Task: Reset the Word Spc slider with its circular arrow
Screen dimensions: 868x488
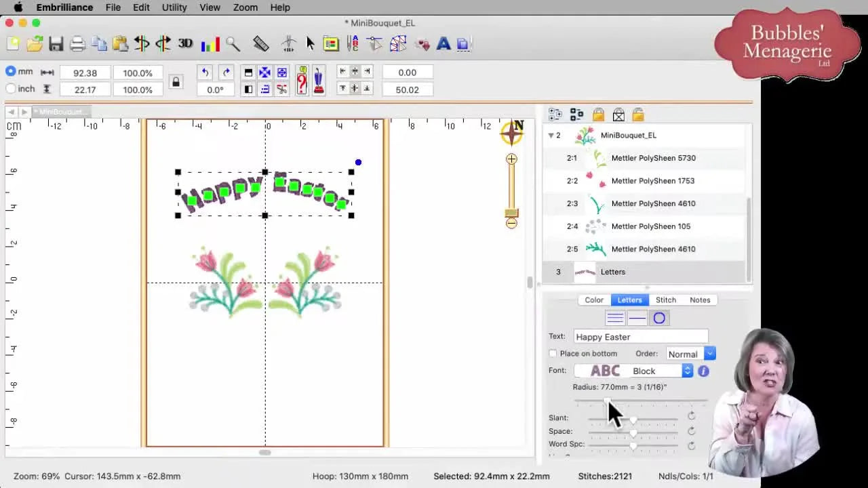Action: [691, 445]
